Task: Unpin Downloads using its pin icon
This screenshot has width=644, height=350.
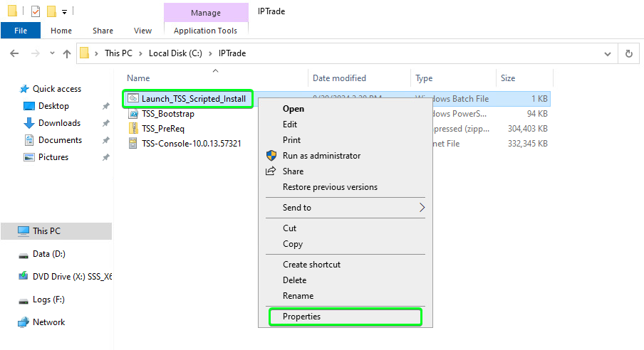Action: pyautogui.click(x=106, y=123)
